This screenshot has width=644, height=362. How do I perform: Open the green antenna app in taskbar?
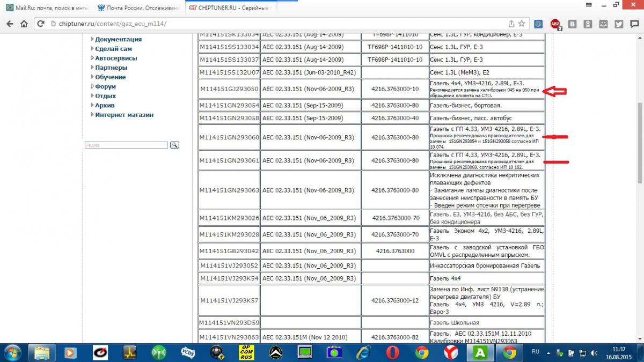pos(158,352)
